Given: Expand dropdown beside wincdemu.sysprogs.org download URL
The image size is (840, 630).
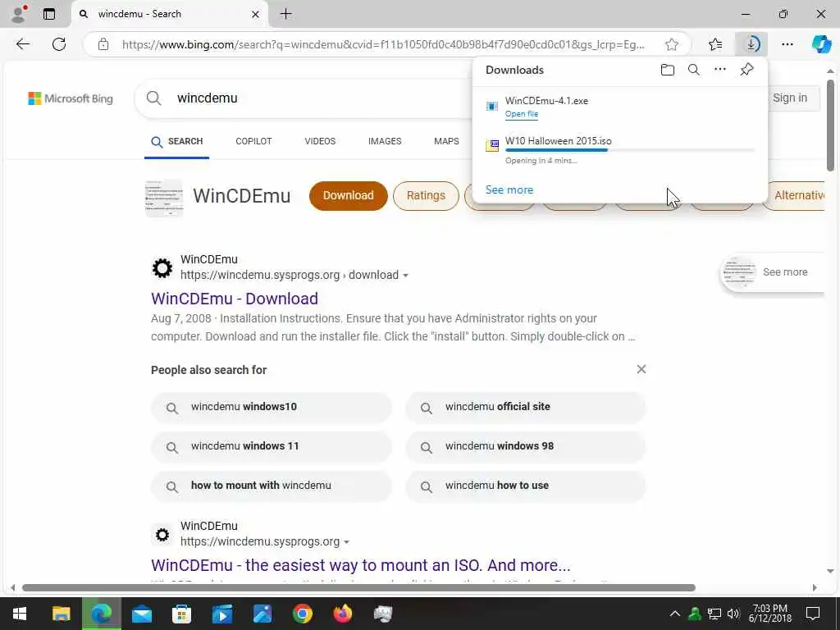Looking at the screenshot, I should click(405, 276).
